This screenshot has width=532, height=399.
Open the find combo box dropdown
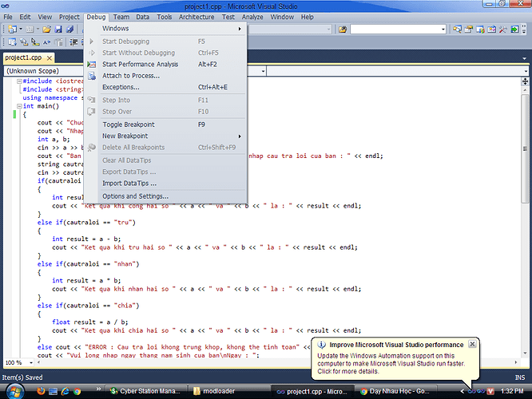pyautogui.click(x=443, y=30)
